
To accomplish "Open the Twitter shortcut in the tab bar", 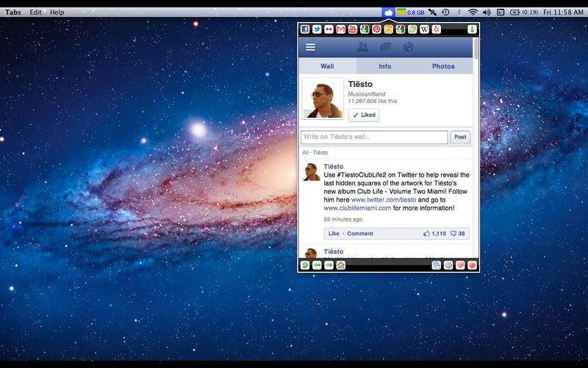I will (317, 29).
